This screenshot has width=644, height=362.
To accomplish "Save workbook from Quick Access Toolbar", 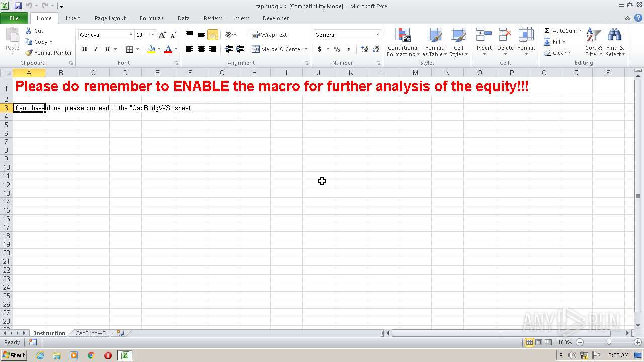I will coord(18,6).
